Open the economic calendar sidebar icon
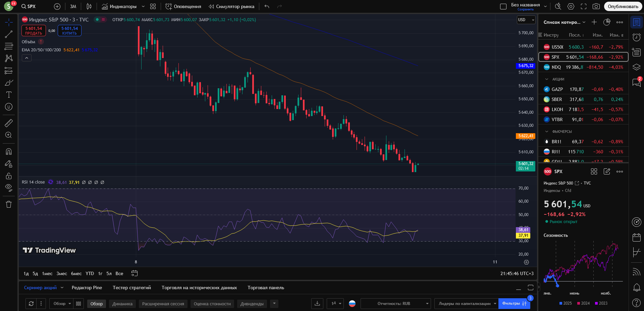This screenshot has width=644, height=311. click(x=636, y=237)
